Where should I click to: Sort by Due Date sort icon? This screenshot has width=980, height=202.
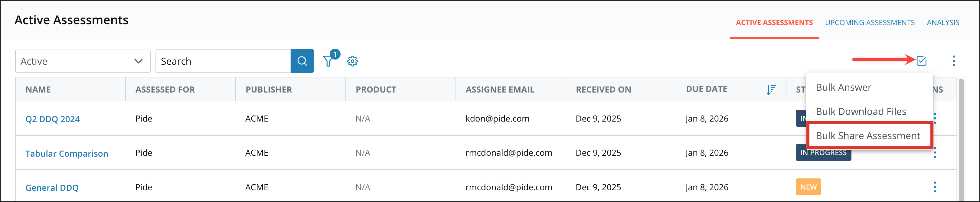coord(771,90)
